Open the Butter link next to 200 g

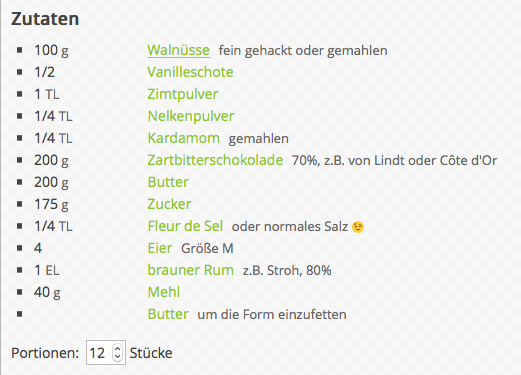pyautogui.click(x=168, y=182)
